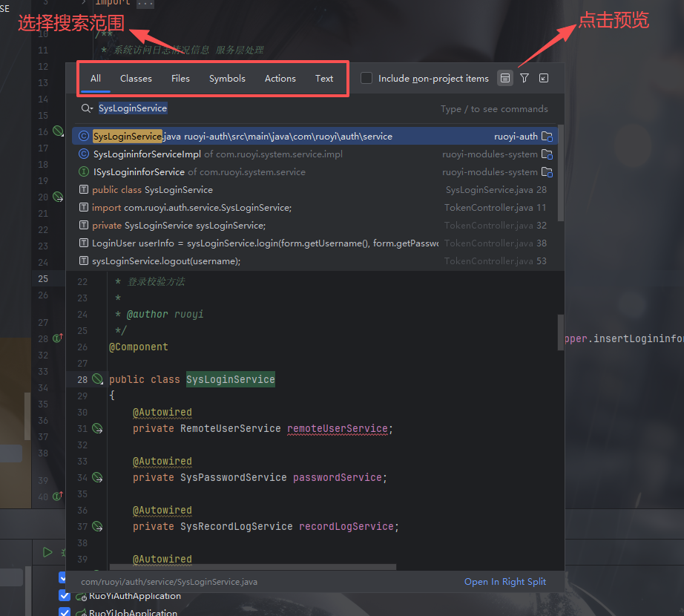This screenshot has height=616, width=684.
Task: Uncheck the RuoYiAuthApplication checkbox
Action: tap(65, 595)
